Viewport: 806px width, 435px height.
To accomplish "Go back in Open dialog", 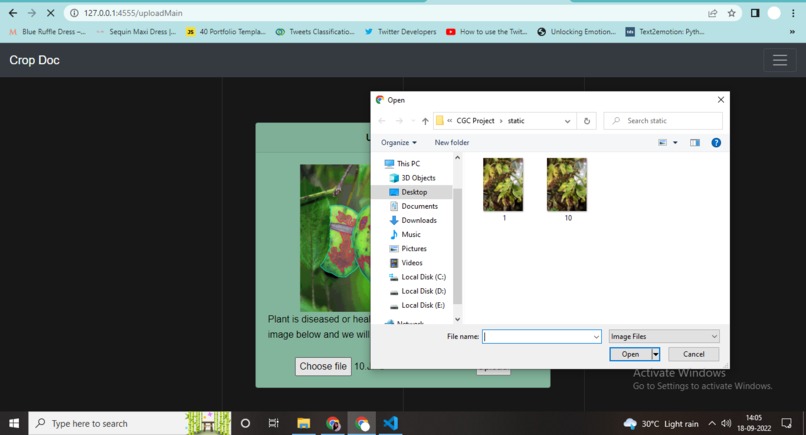I will point(381,121).
